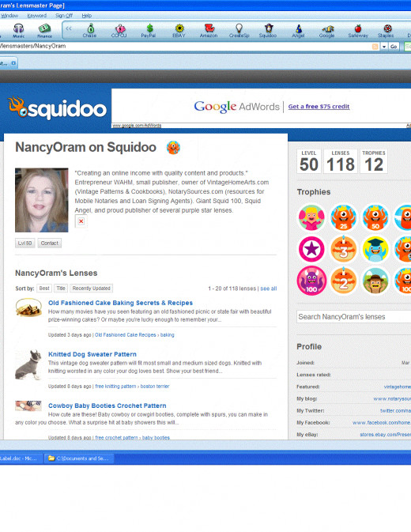This screenshot has height=532, width=411.
Task: Click the pink cheerleader trophy
Action: click(311, 217)
